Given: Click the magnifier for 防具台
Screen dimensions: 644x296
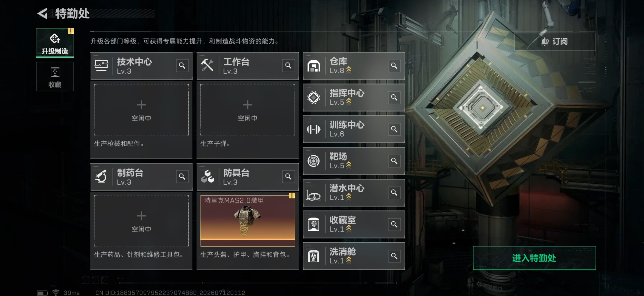Looking at the screenshot, I should pos(288,177).
